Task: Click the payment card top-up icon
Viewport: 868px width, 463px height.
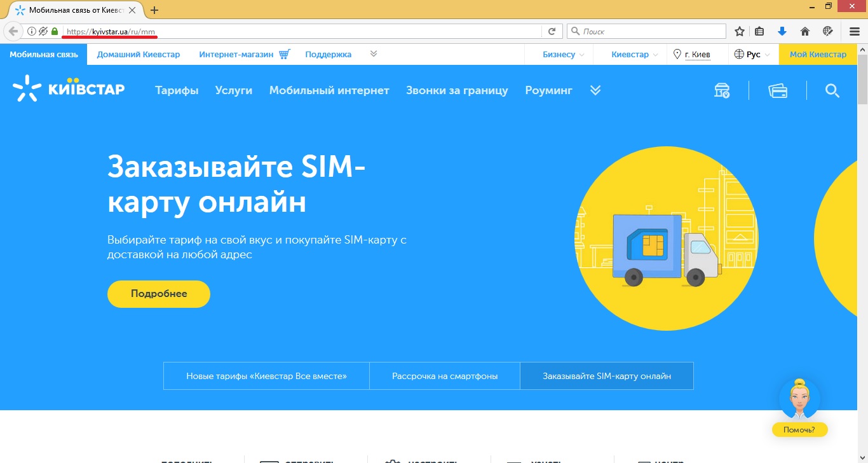Action: (777, 90)
